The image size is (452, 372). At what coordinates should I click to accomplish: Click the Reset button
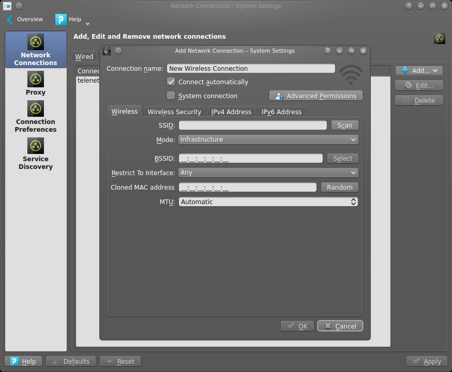(120, 361)
